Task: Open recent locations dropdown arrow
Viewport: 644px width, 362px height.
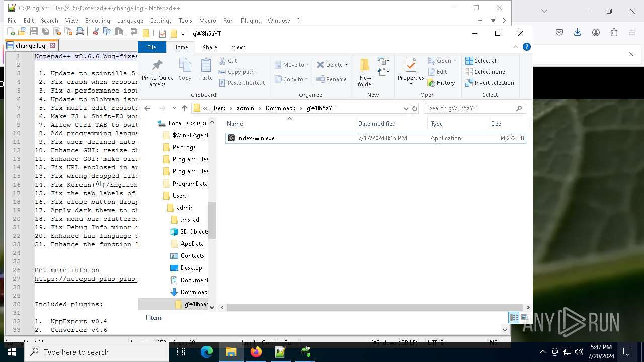Action: 174,108
